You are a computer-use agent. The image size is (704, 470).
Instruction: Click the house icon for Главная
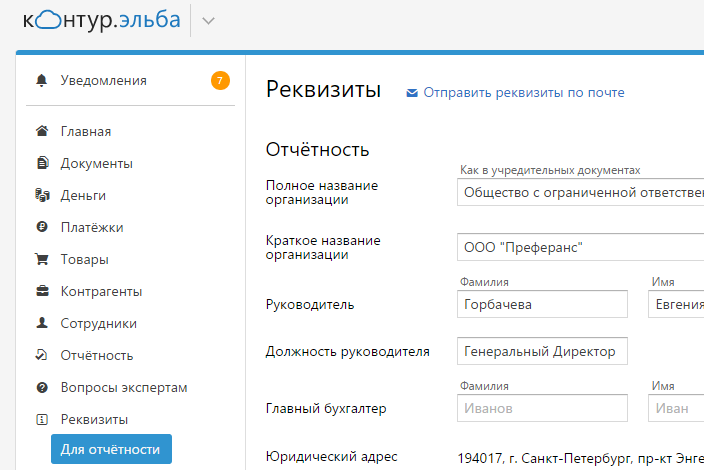(x=42, y=131)
